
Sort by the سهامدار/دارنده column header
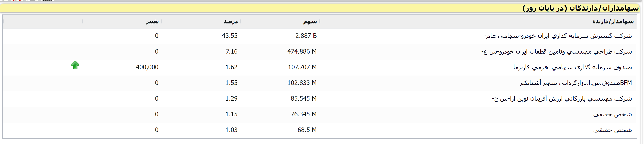(x=613, y=22)
